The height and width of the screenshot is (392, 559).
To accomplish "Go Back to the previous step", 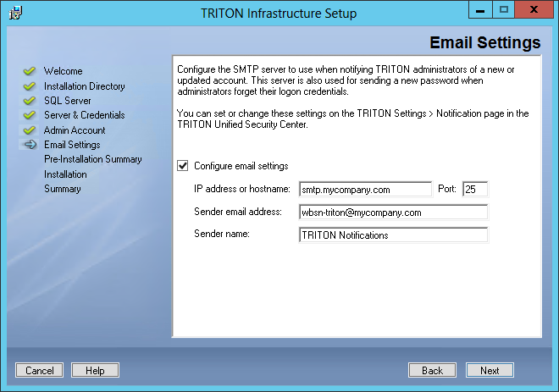I will pyautogui.click(x=432, y=370).
